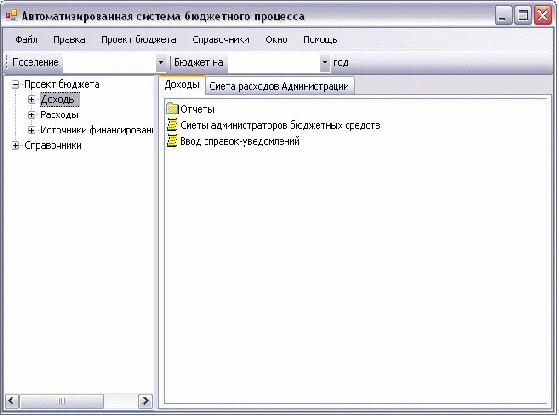559x416 pixels.
Task: Click the application icon in title bar
Action: [11, 15]
